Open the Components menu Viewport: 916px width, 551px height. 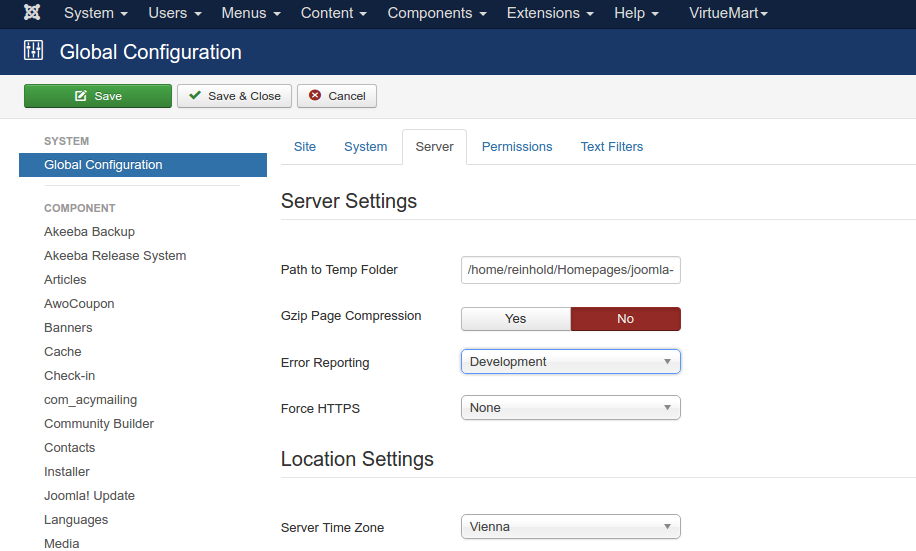coord(436,13)
